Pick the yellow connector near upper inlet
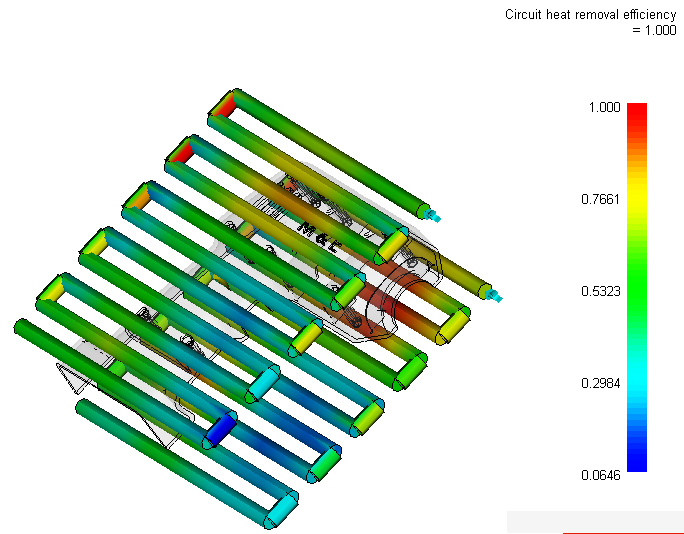 [x=393, y=243]
